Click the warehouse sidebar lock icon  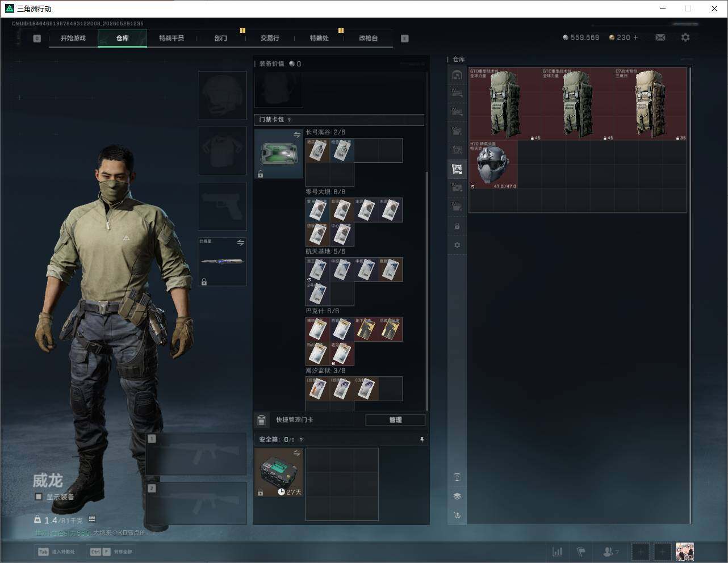[x=457, y=226]
